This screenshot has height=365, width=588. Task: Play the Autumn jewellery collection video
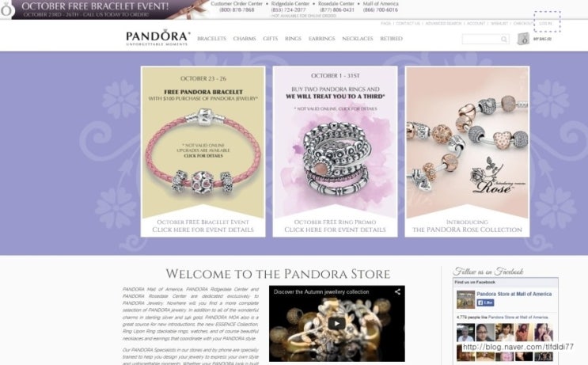(x=336, y=323)
